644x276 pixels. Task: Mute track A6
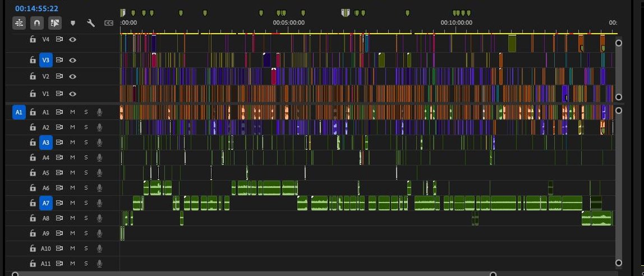pyautogui.click(x=73, y=188)
